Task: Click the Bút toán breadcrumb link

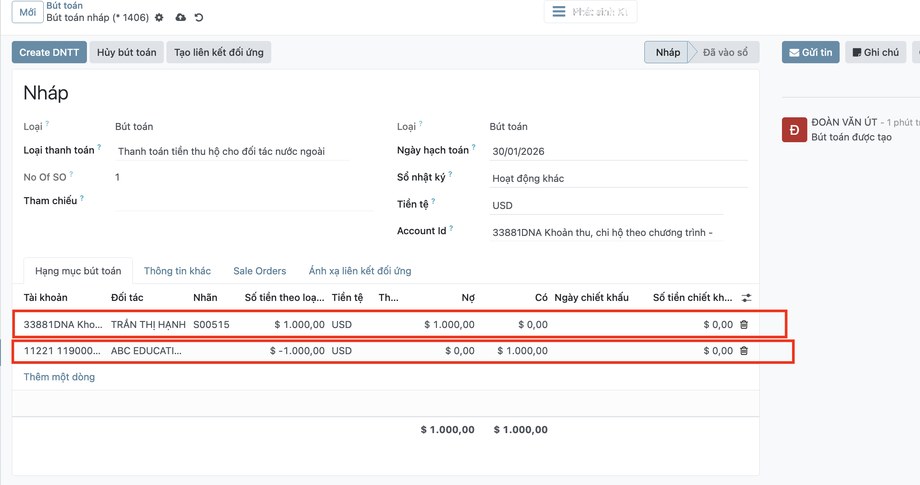Action: (65, 5)
